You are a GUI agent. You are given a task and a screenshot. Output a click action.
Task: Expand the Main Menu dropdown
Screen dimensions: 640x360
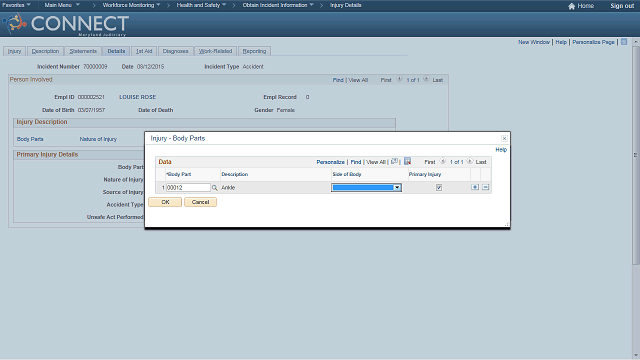(62, 5)
